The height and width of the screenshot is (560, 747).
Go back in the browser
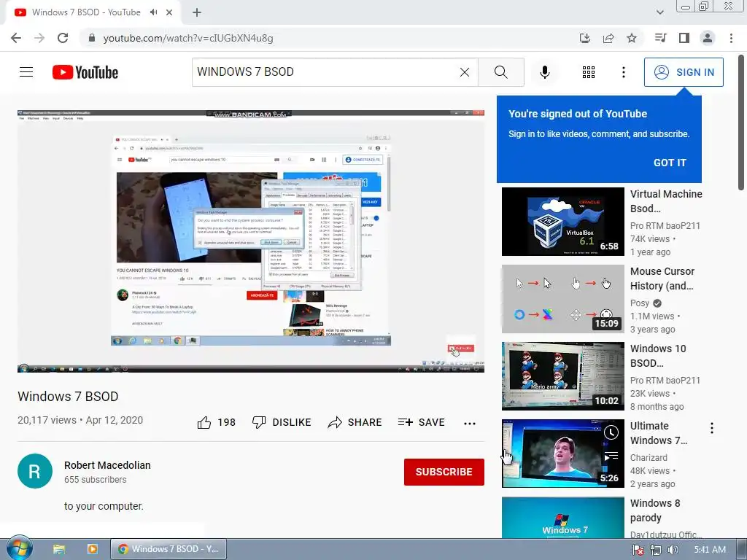pos(16,38)
